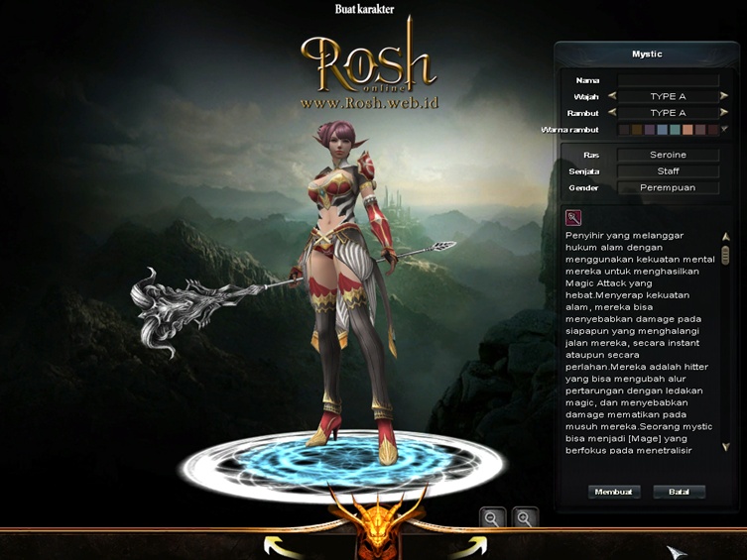Switch to next Rambut style right arrow
Viewport: 747px width, 560px height.
coord(724,113)
